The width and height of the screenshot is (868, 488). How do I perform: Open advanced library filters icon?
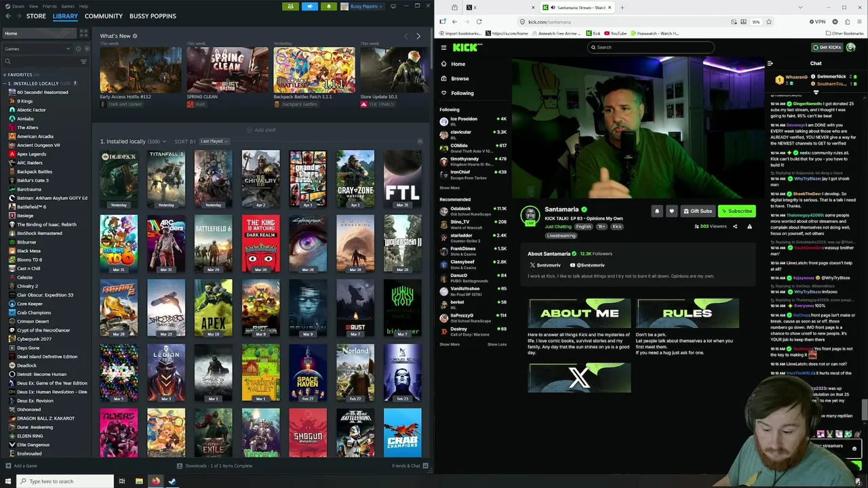83,62
